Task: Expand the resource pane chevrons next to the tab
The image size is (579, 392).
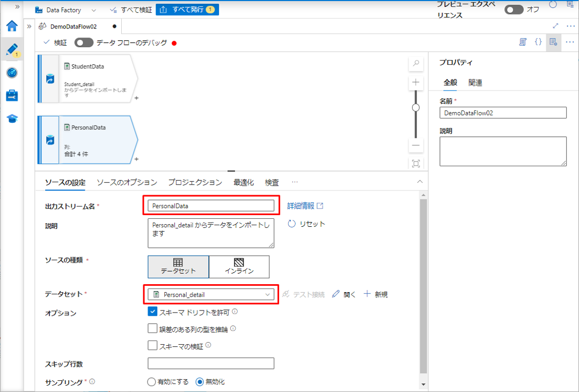Action: coord(29,26)
